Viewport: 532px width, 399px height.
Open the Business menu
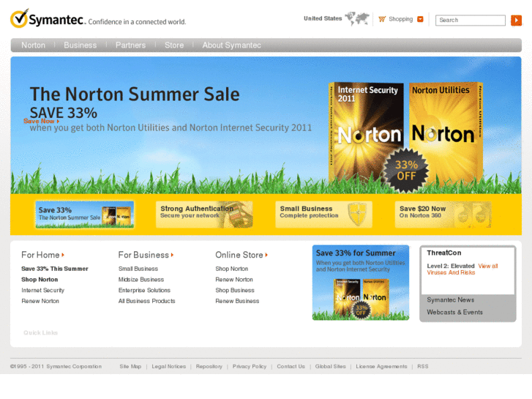point(80,45)
